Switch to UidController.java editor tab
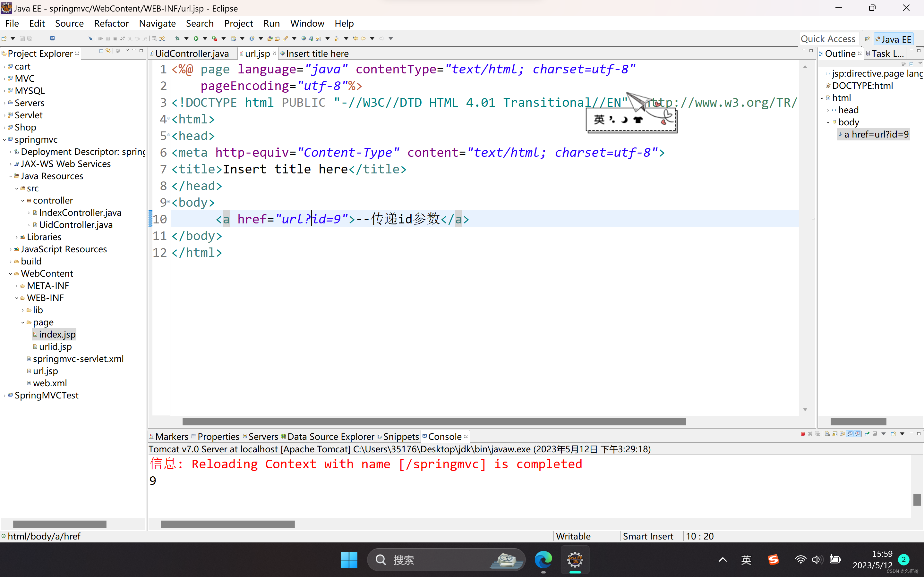 (x=191, y=54)
